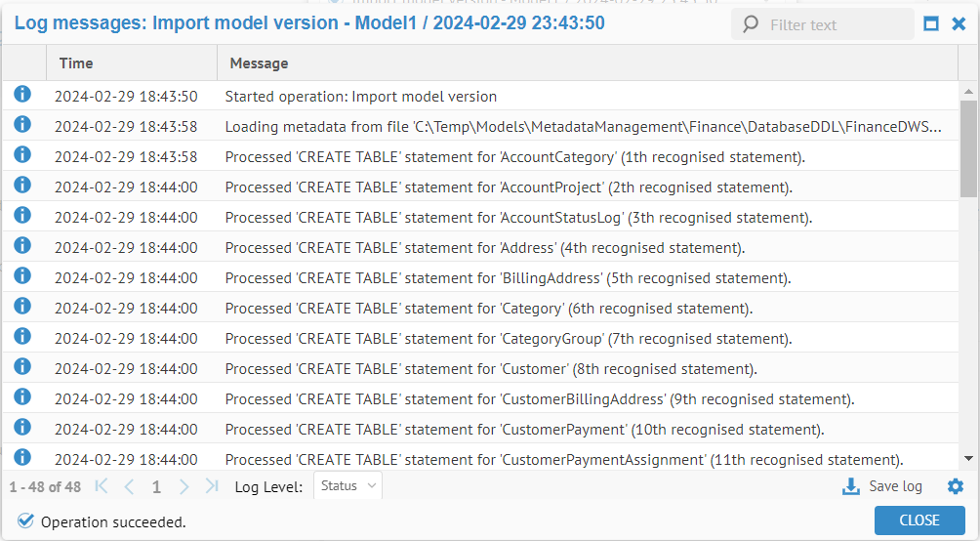Click the Message column header
The image size is (980, 541).
[x=259, y=63]
